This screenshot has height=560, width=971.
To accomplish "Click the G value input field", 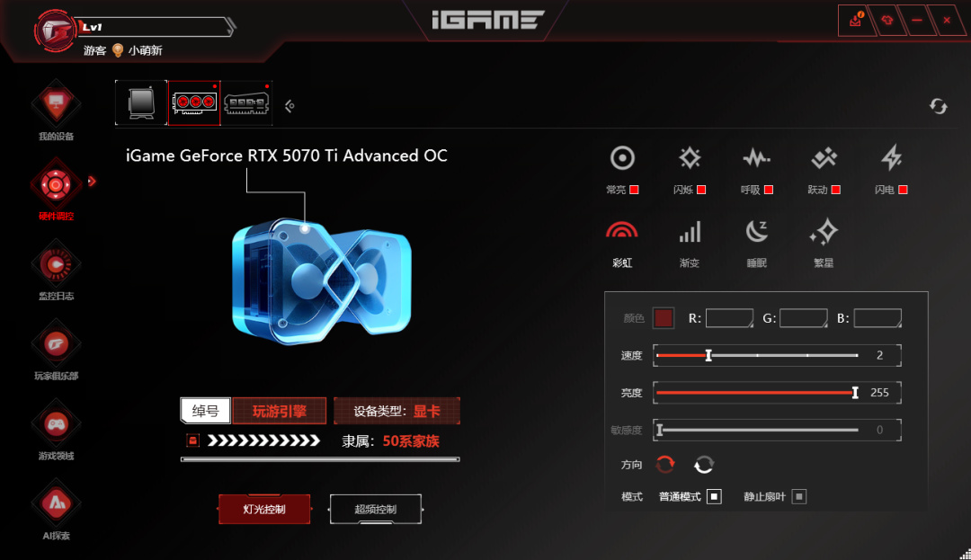I will coord(803,318).
